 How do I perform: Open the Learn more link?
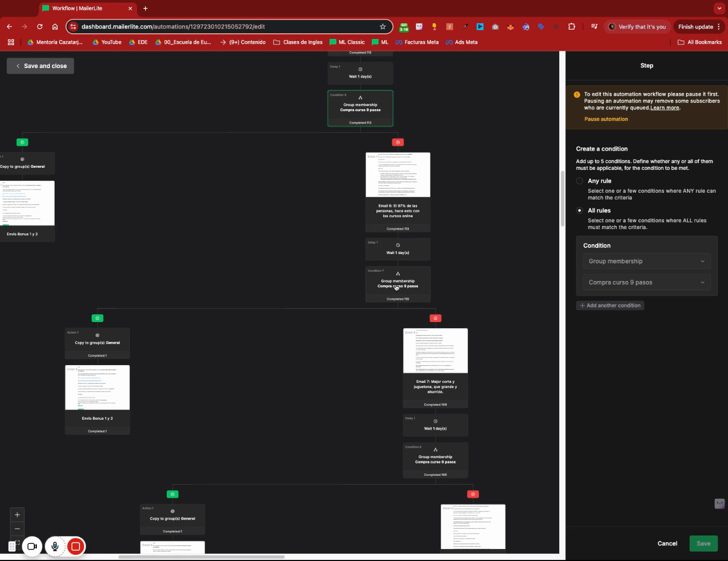pyautogui.click(x=665, y=108)
